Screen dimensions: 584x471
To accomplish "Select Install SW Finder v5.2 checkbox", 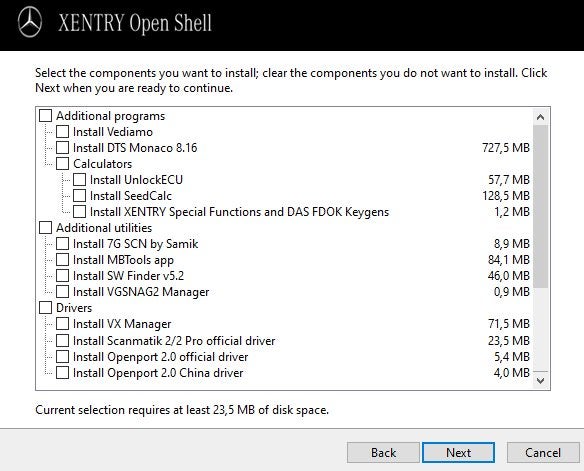I will tap(62, 276).
